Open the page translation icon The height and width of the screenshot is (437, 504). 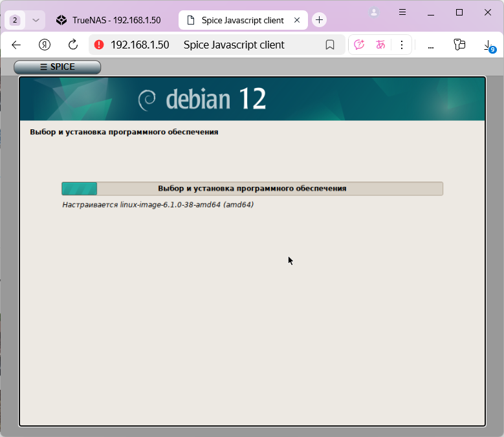click(380, 45)
